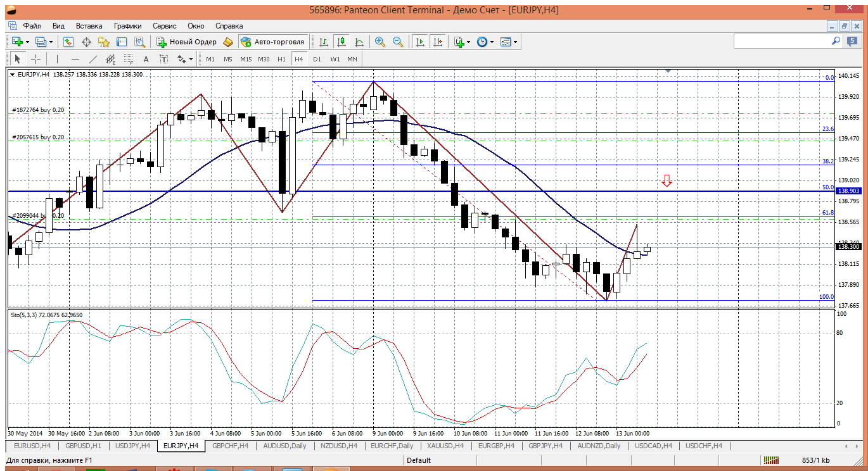This screenshot has height=471, width=868.
Task: Open the Сервис menu
Action: click(x=164, y=26)
